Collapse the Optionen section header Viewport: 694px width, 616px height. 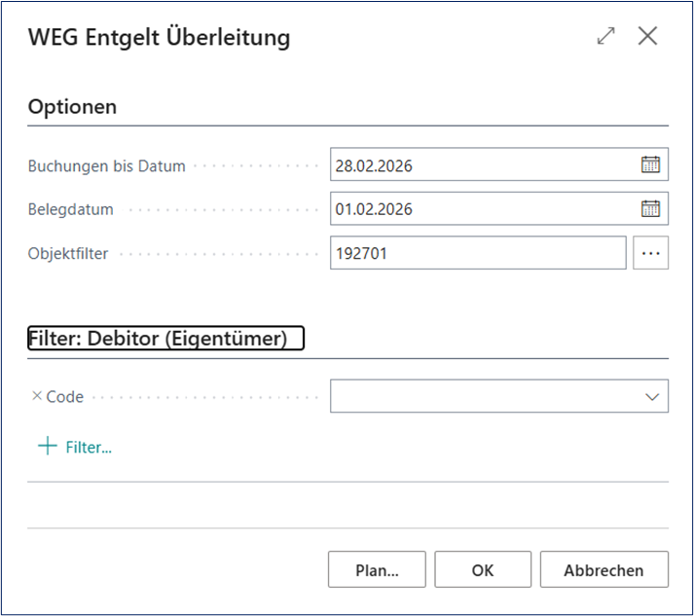pyautogui.click(x=73, y=107)
